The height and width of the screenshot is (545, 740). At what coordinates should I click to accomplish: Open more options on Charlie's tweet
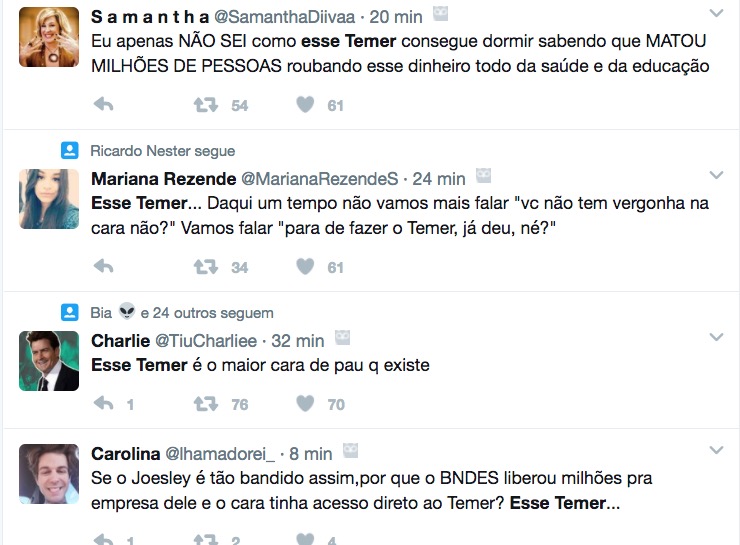pyautogui.click(x=716, y=337)
